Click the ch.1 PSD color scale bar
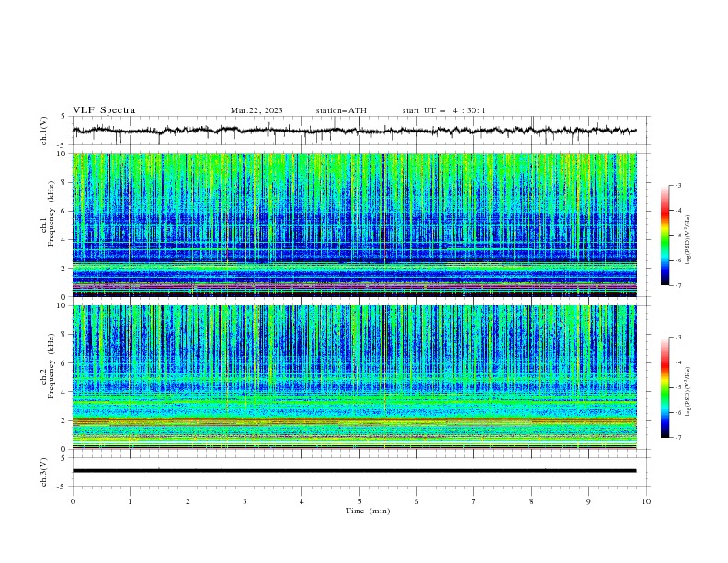This screenshot has width=728, height=563. (x=665, y=236)
